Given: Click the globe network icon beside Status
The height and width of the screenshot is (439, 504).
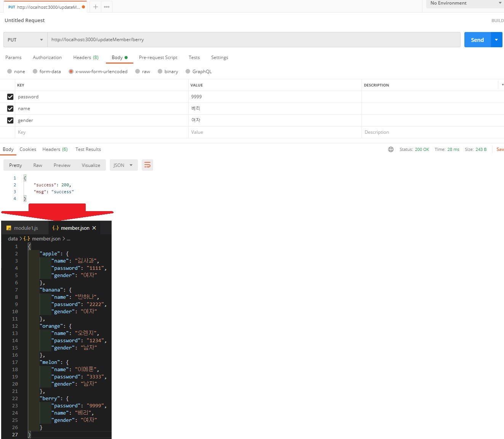Looking at the screenshot, I should 391,149.
